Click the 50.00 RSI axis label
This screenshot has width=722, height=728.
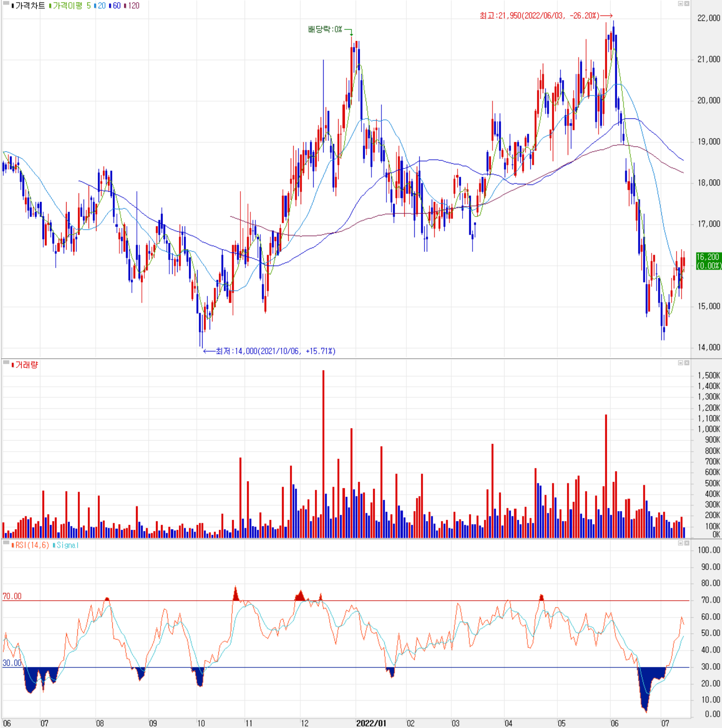pos(710,633)
